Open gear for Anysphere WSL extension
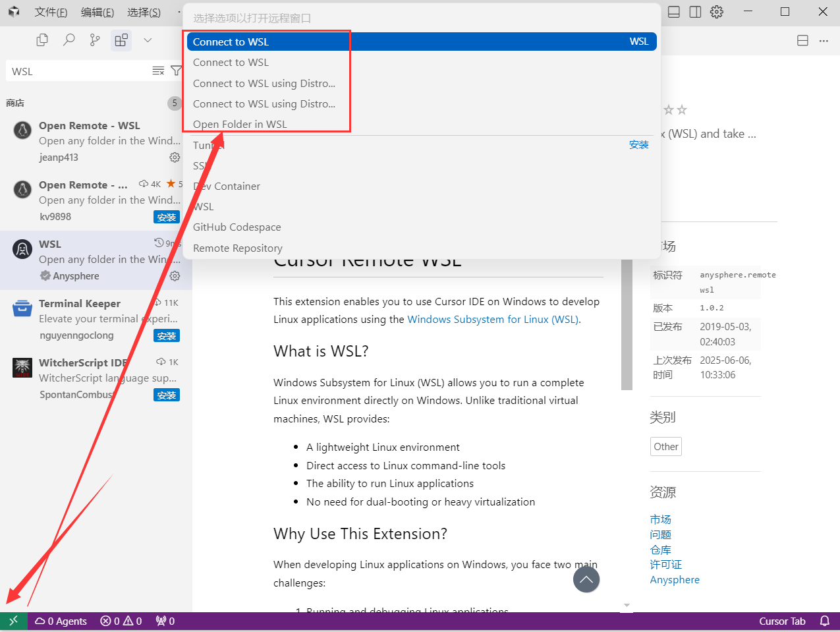 [175, 276]
